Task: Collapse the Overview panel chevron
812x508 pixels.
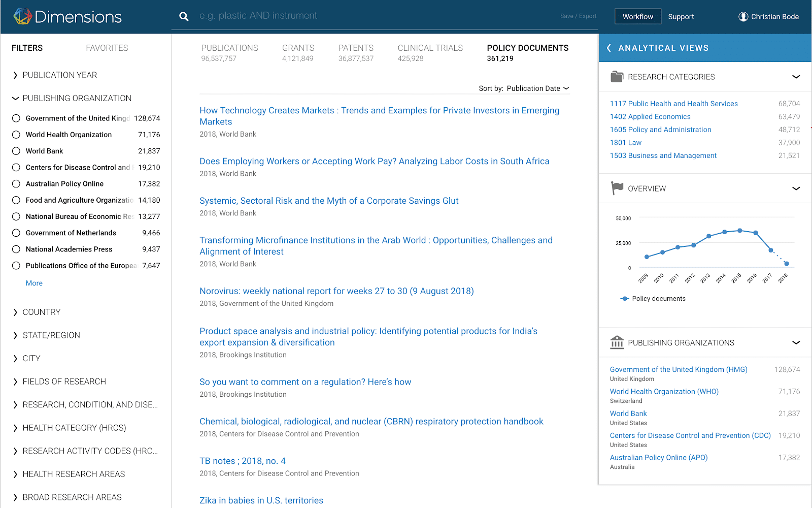Action: [x=796, y=188]
